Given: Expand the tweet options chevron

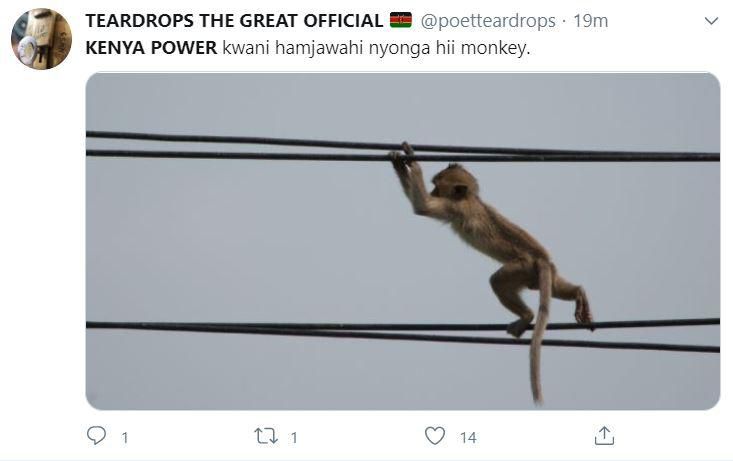Looking at the screenshot, I should (711, 21).
